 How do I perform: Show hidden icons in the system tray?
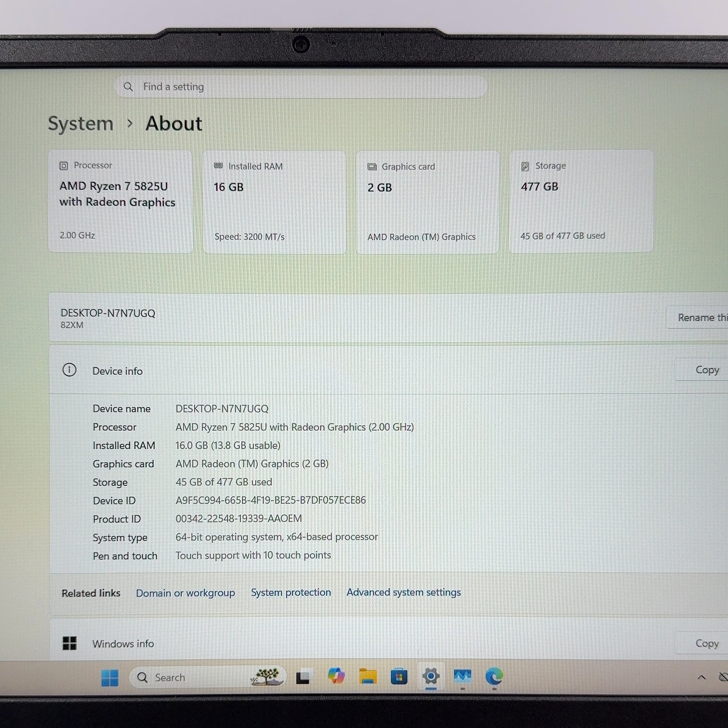(x=701, y=677)
